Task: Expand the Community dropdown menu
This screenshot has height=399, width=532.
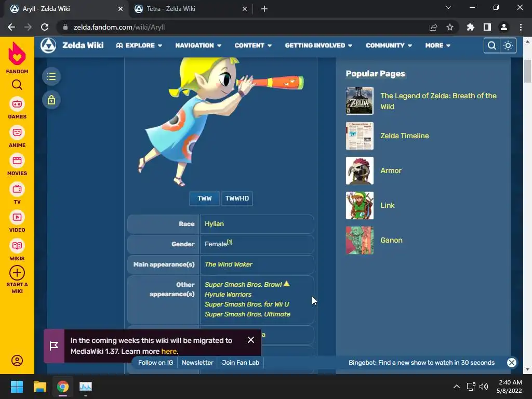Action: 389,46
